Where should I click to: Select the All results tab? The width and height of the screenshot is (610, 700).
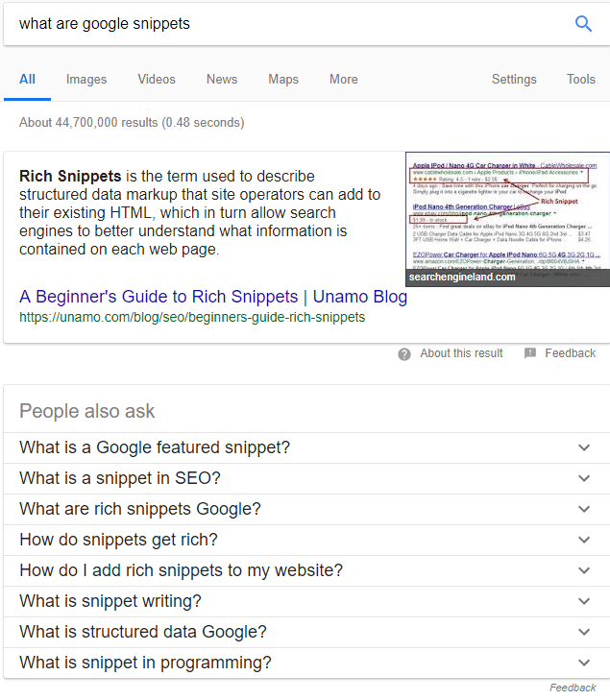tap(27, 79)
